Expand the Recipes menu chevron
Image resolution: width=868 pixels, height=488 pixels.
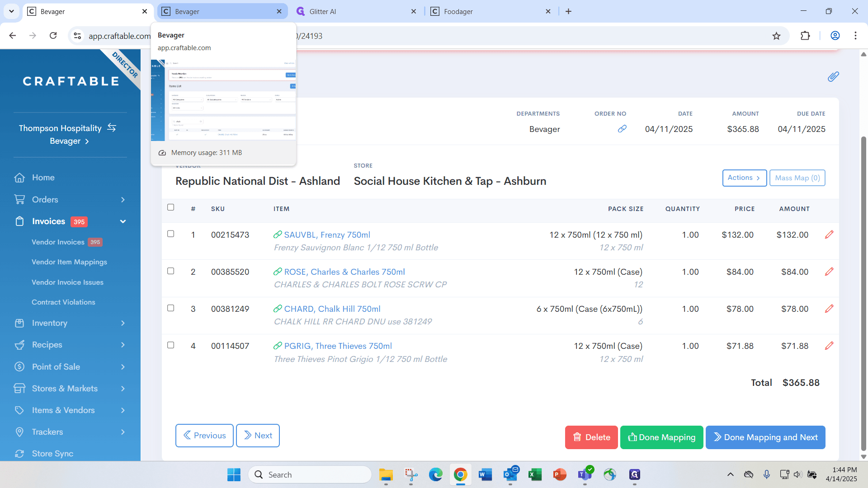(x=123, y=345)
